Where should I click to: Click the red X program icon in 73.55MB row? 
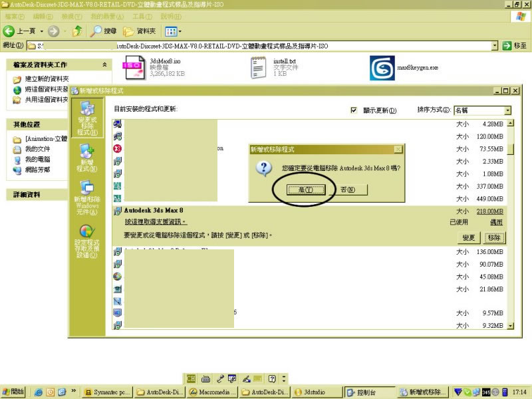pyautogui.click(x=118, y=148)
